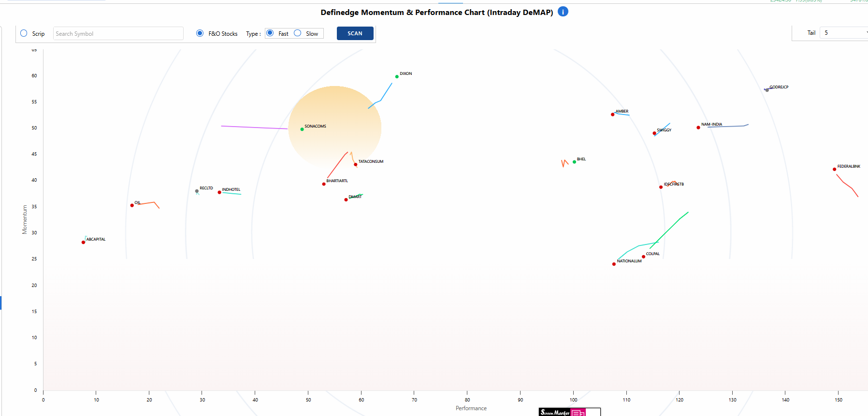Click the "Tail" label
The image size is (868, 416).
(x=811, y=33)
